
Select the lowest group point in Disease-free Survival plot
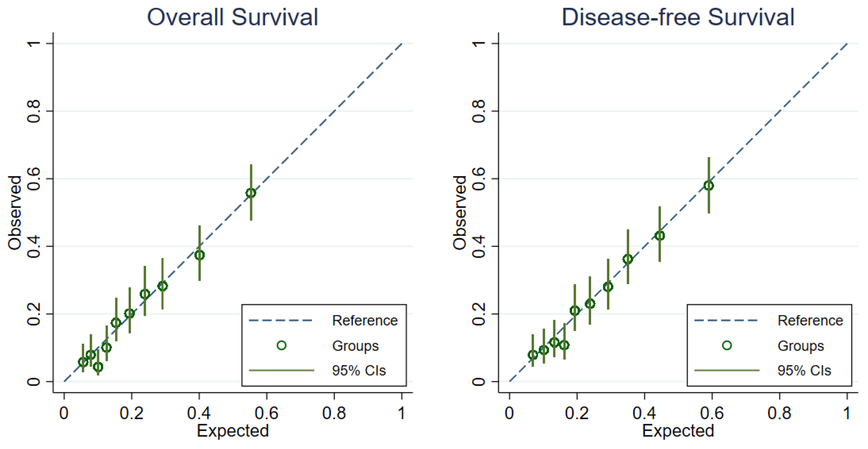click(x=533, y=355)
